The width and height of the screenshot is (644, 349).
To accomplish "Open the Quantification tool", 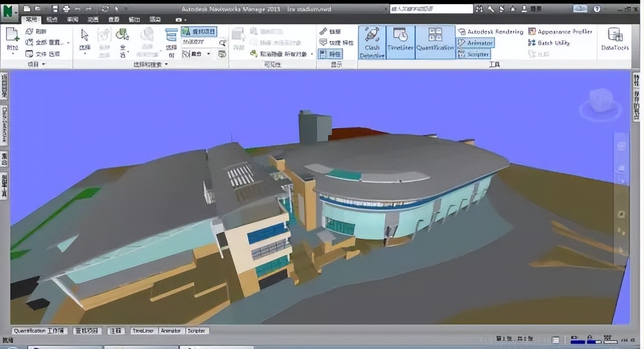I will tap(436, 42).
